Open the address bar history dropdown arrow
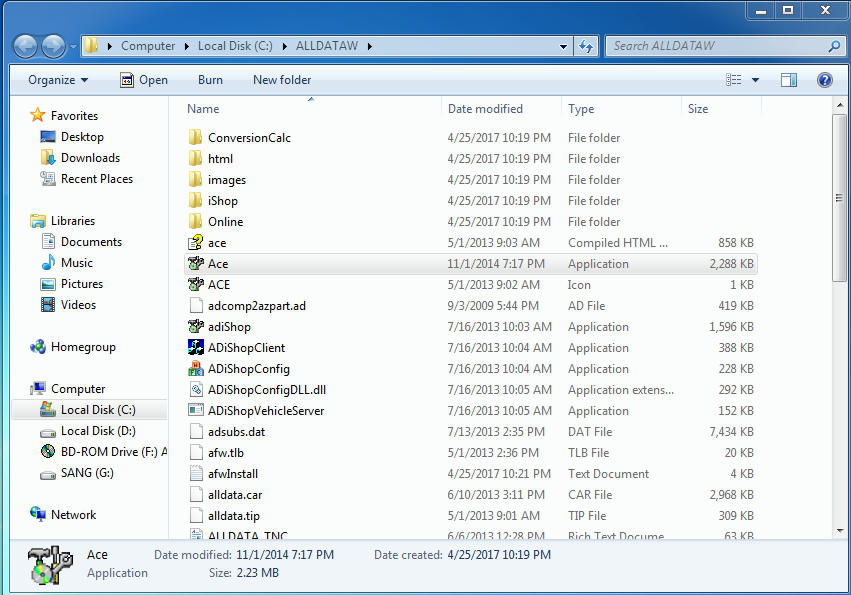 tap(563, 47)
